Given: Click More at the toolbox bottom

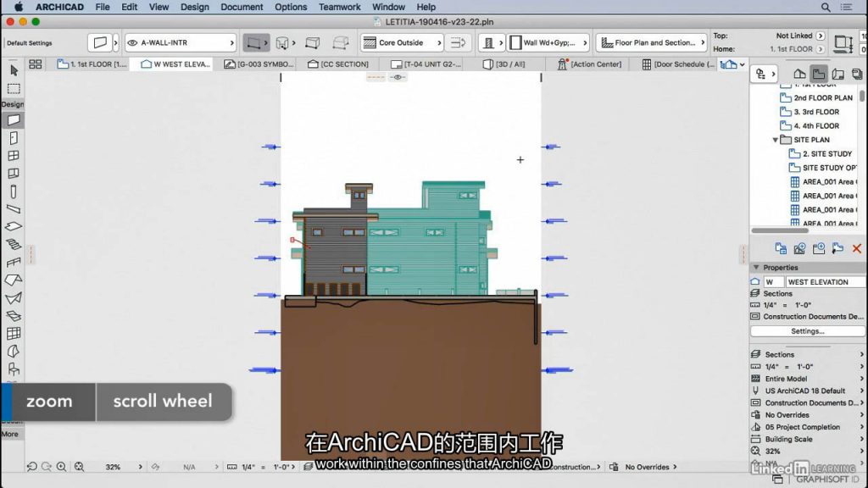Looking at the screenshot, I should (10, 434).
